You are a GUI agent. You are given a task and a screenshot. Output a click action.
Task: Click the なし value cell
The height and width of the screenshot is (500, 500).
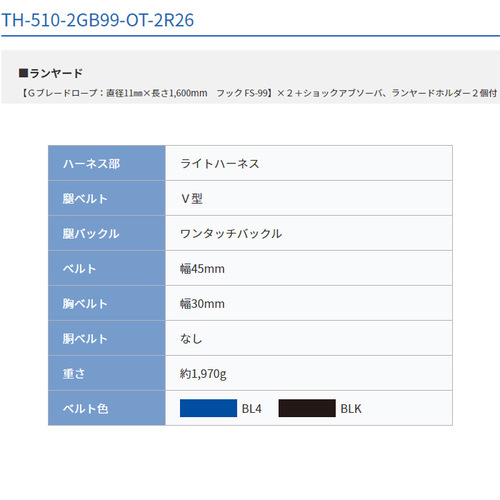309,338
